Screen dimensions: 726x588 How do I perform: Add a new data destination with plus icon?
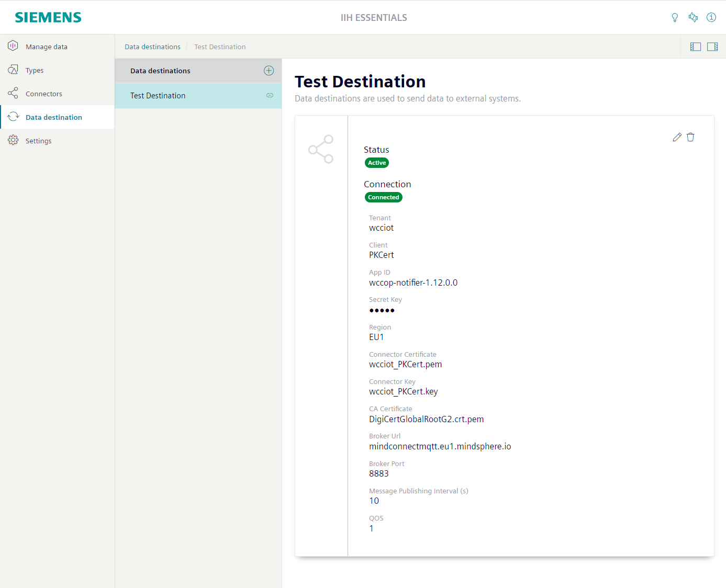click(x=269, y=71)
